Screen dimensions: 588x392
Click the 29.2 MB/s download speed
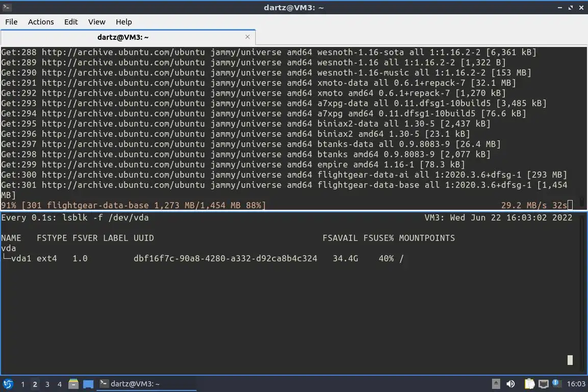524,205
